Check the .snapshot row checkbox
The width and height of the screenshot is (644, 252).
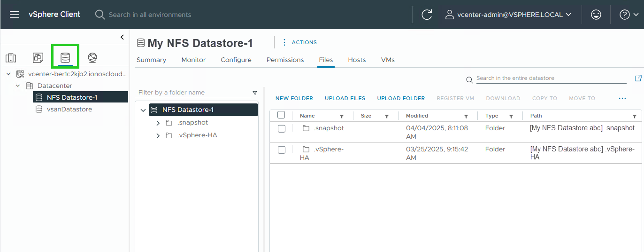click(282, 128)
